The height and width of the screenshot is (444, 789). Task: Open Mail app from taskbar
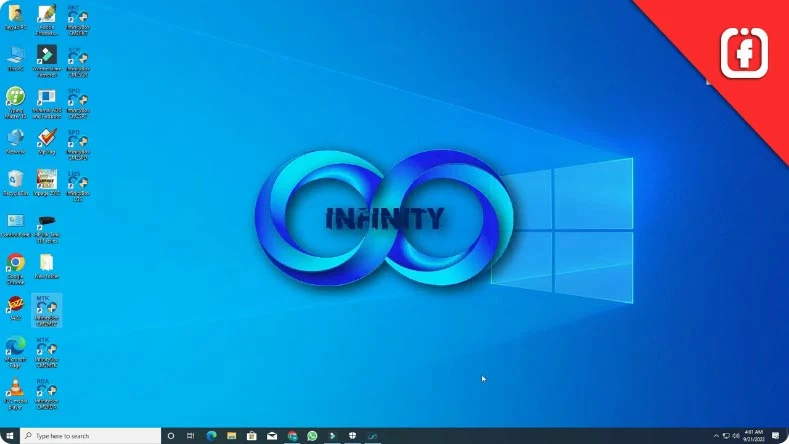272,436
